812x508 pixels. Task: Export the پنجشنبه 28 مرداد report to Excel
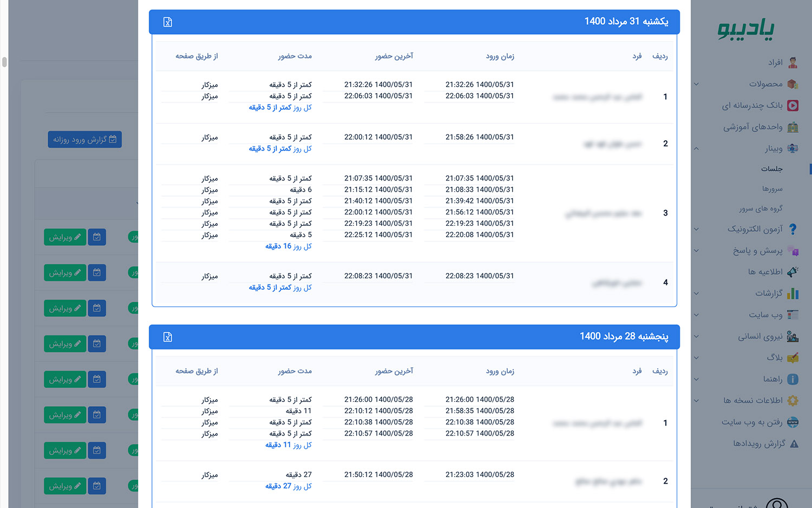pyautogui.click(x=168, y=337)
